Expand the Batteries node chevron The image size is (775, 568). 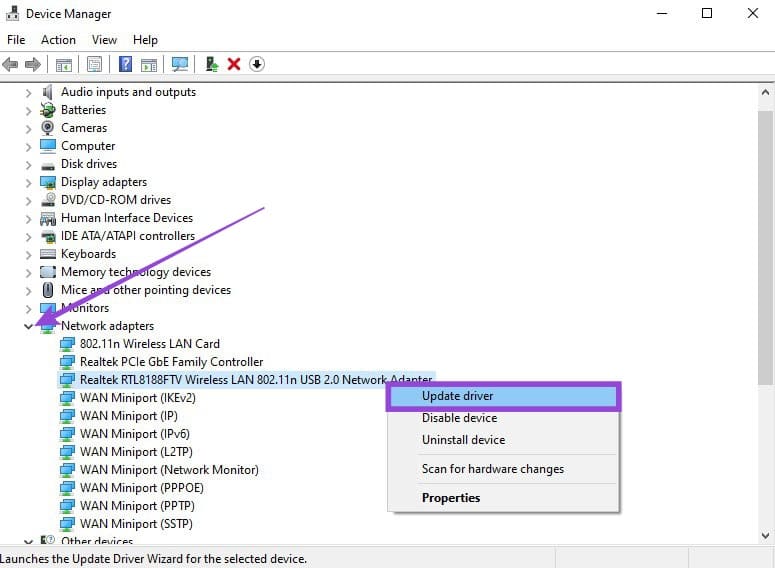point(28,110)
